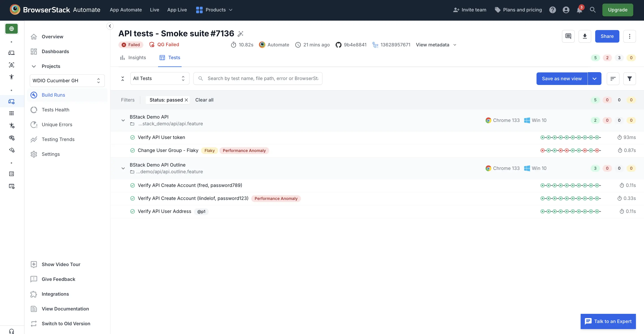Viewport: 644px width, 334px height.
Task: Click the Test Management sidebar icon
Action: [11, 174]
